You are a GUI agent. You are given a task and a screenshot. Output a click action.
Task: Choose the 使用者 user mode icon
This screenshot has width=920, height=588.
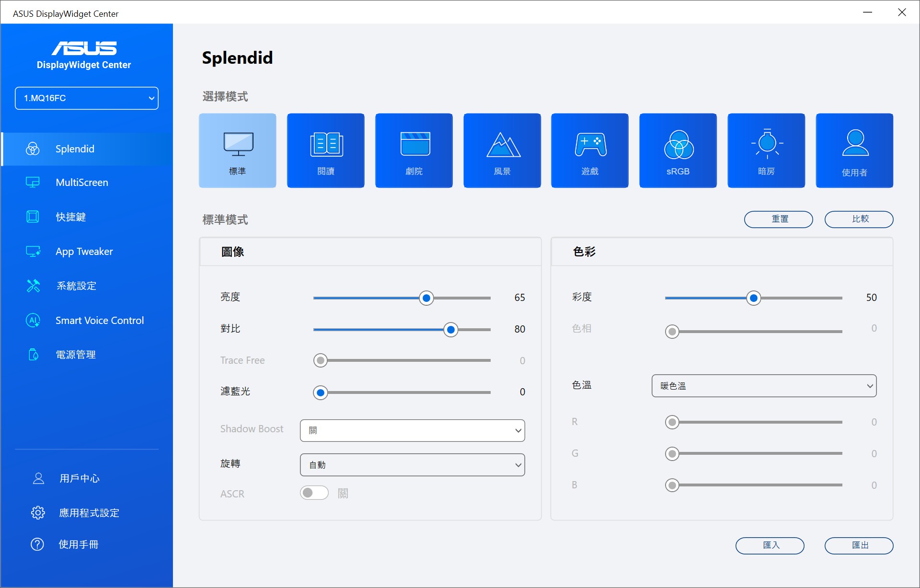click(x=854, y=150)
